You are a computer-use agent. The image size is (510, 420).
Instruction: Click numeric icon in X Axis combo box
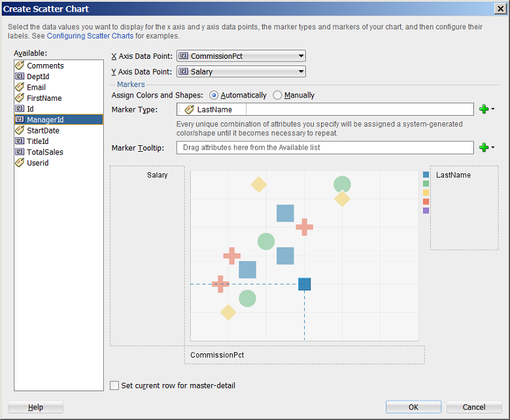184,56
